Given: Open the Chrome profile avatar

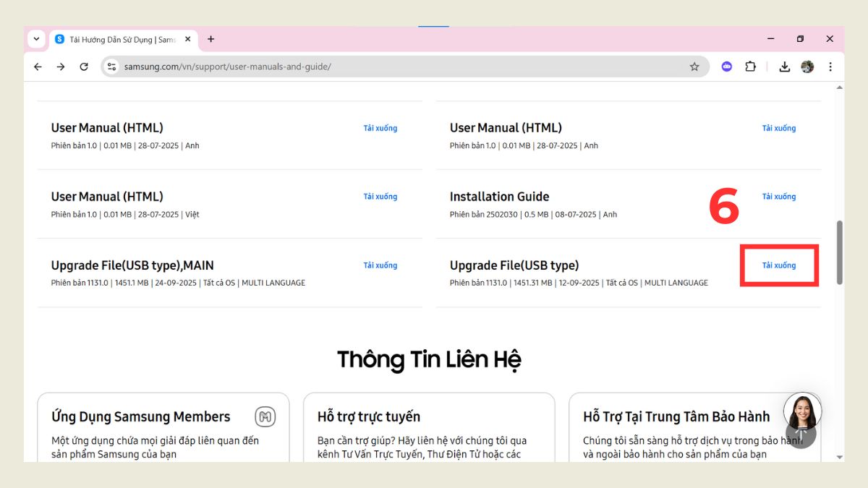Looking at the screenshot, I should 807,67.
